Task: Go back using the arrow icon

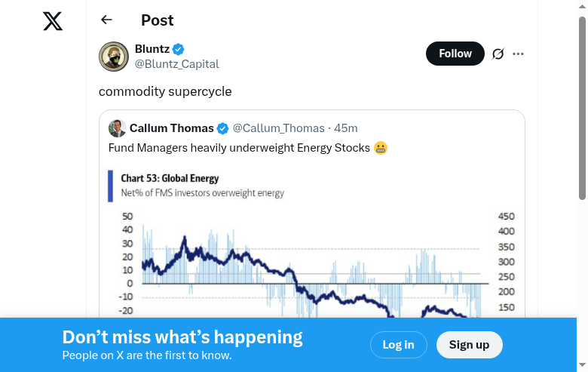Action: pyautogui.click(x=106, y=20)
